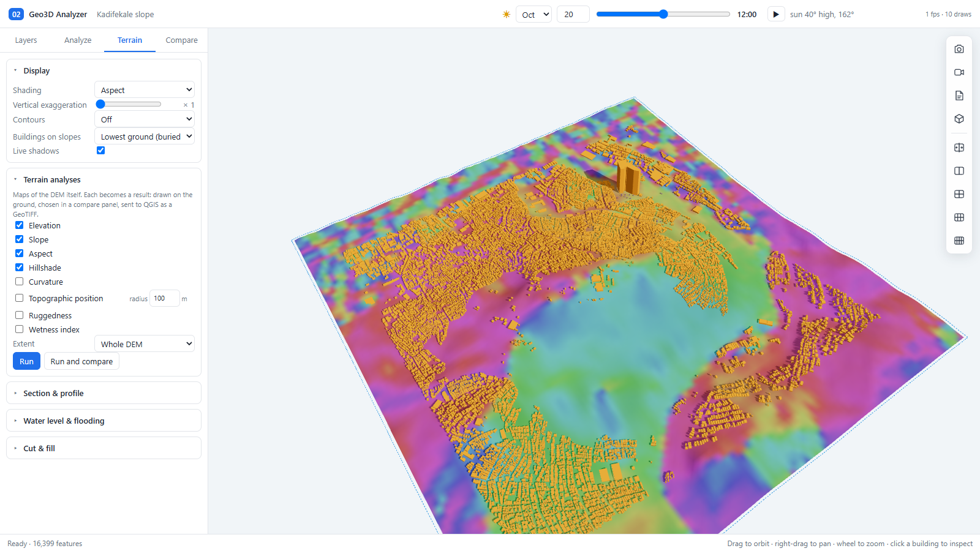Uncheck the Elevation analysis

pyautogui.click(x=20, y=225)
